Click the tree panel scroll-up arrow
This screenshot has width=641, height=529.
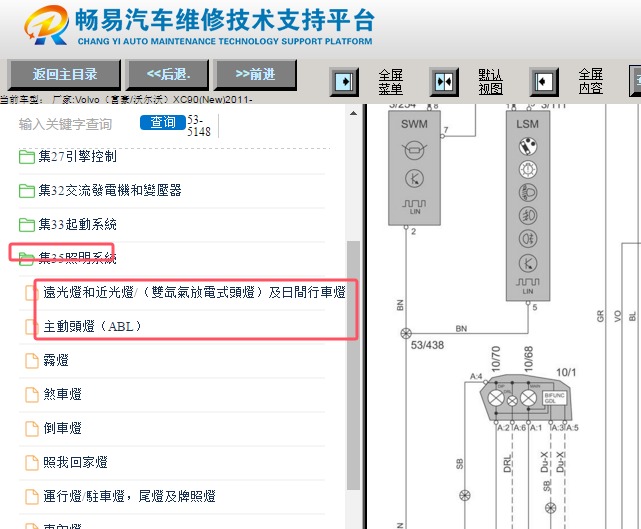click(x=353, y=113)
